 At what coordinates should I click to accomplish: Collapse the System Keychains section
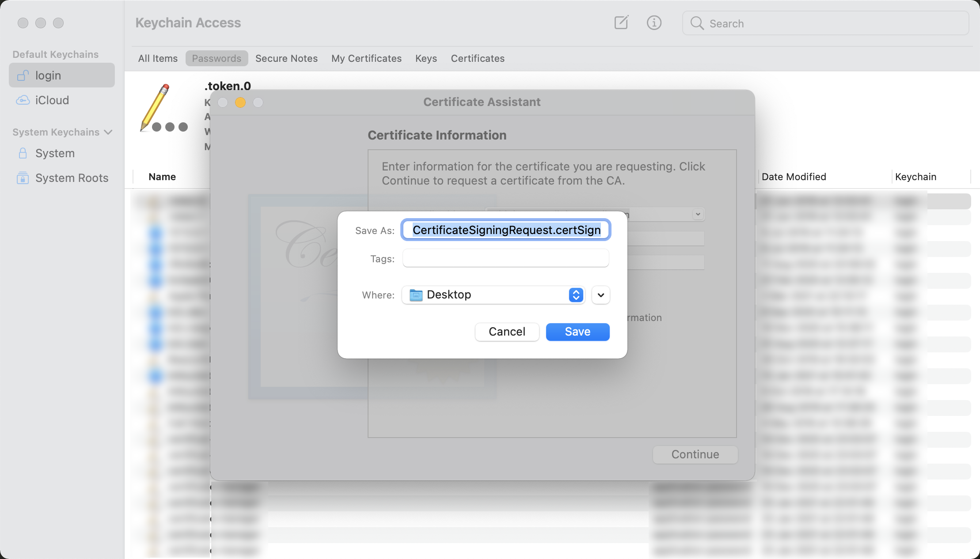pos(108,132)
